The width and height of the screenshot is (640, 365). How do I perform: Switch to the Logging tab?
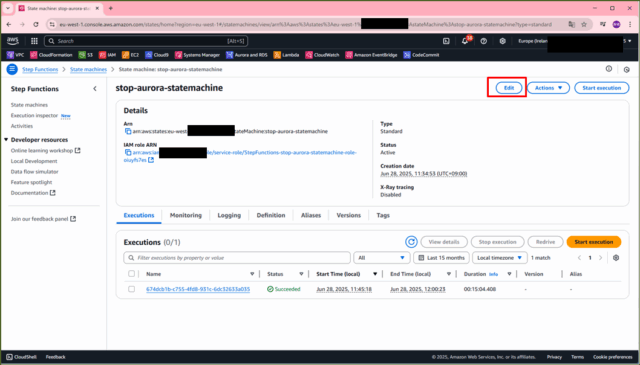229,215
